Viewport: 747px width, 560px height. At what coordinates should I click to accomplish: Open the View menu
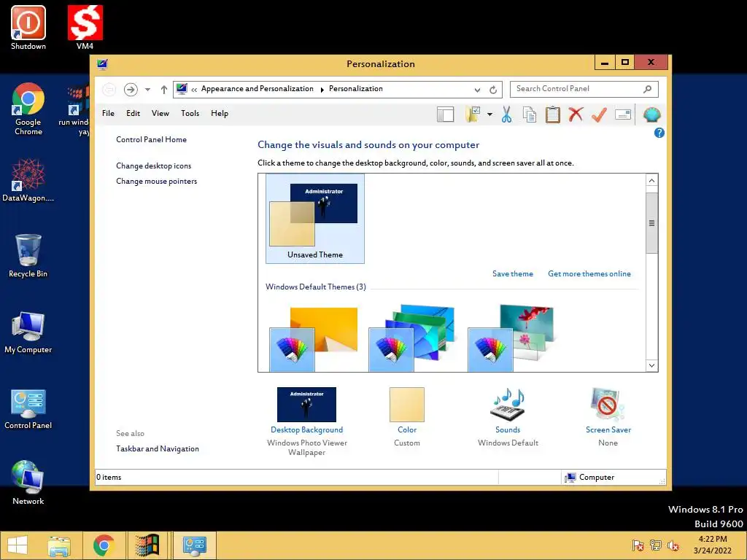[160, 113]
